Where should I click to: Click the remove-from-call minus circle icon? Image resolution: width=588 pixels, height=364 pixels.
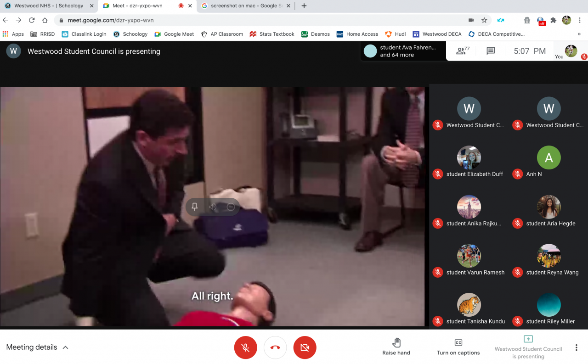(x=231, y=207)
